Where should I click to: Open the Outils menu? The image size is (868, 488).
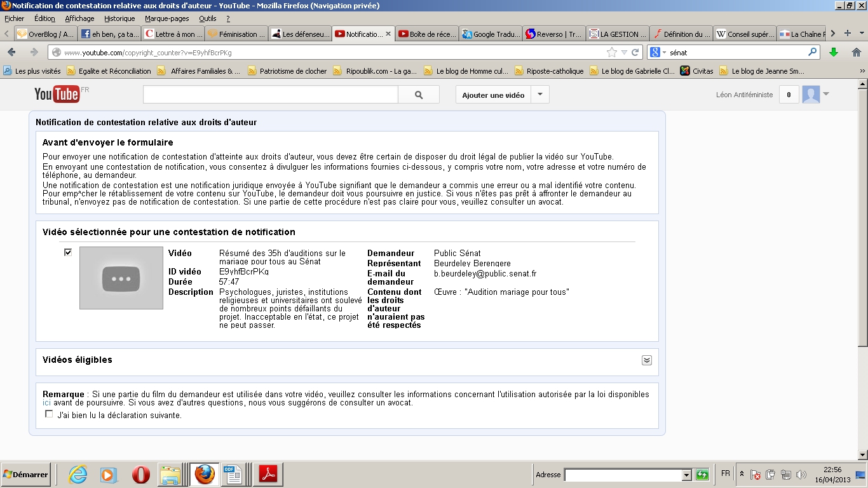(x=207, y=18)
